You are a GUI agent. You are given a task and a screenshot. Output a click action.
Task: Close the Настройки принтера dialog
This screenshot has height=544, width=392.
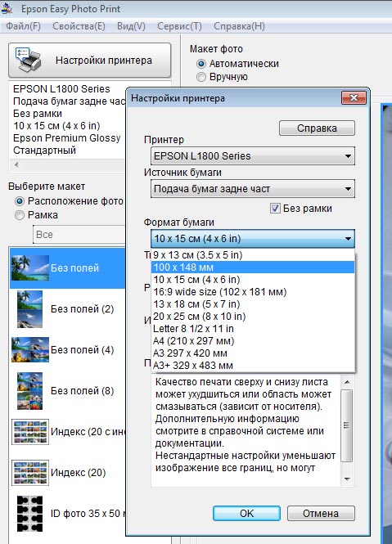point(354,98)
